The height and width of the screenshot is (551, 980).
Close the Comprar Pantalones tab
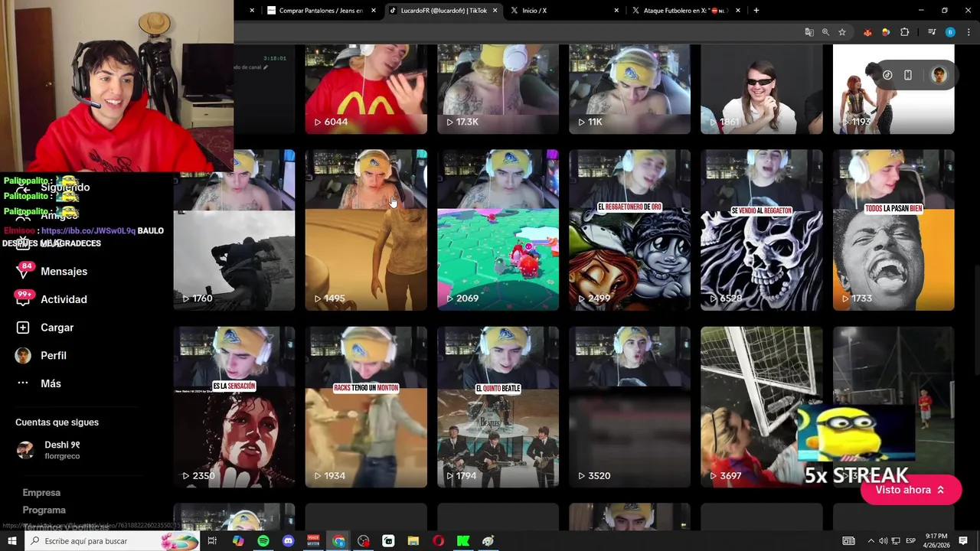[374, 11]
